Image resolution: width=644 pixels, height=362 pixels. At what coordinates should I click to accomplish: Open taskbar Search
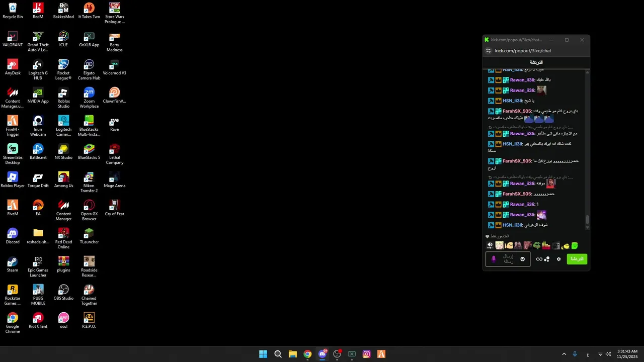tap(278, 354)
